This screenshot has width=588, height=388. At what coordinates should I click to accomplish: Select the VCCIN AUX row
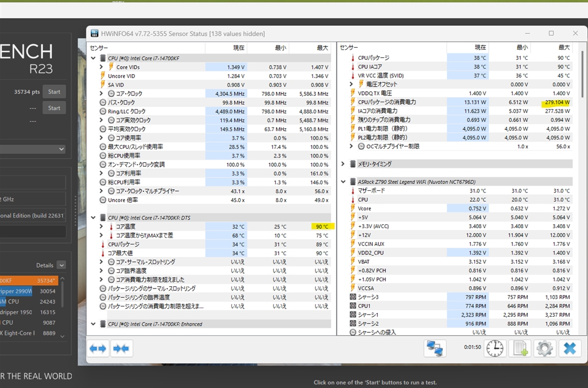[x=460, y=244]
